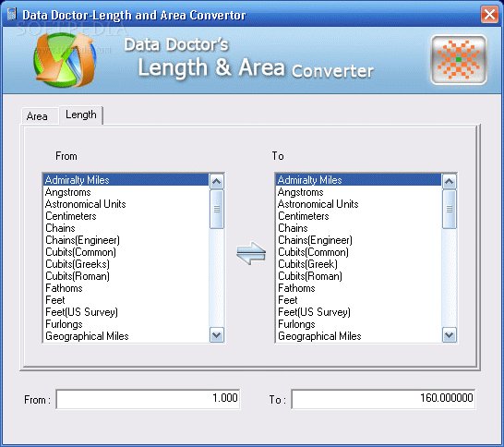Select Chains(Engineer) in To list

[x=359, y=240]
